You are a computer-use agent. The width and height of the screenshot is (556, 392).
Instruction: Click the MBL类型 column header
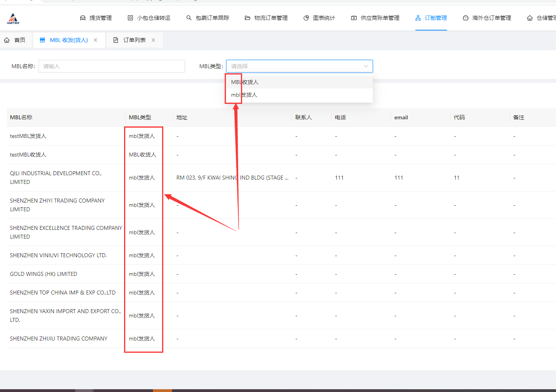pos(140,117)
